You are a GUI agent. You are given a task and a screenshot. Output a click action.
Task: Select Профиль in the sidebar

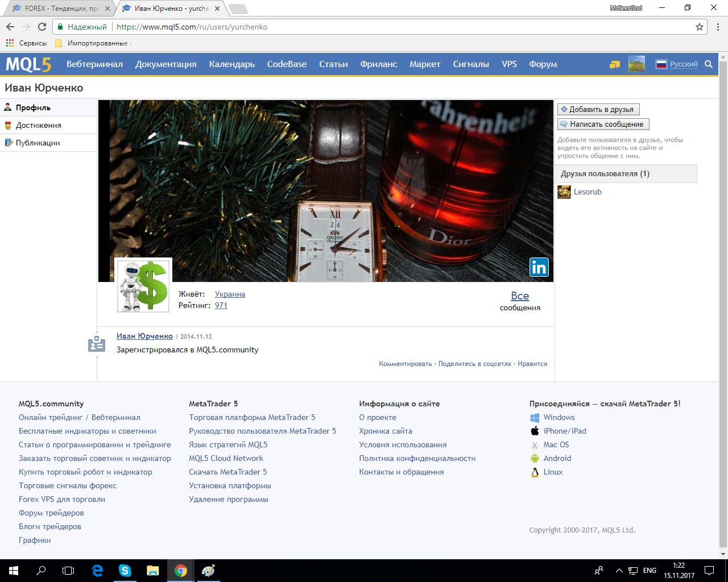[x=48, y=107]
